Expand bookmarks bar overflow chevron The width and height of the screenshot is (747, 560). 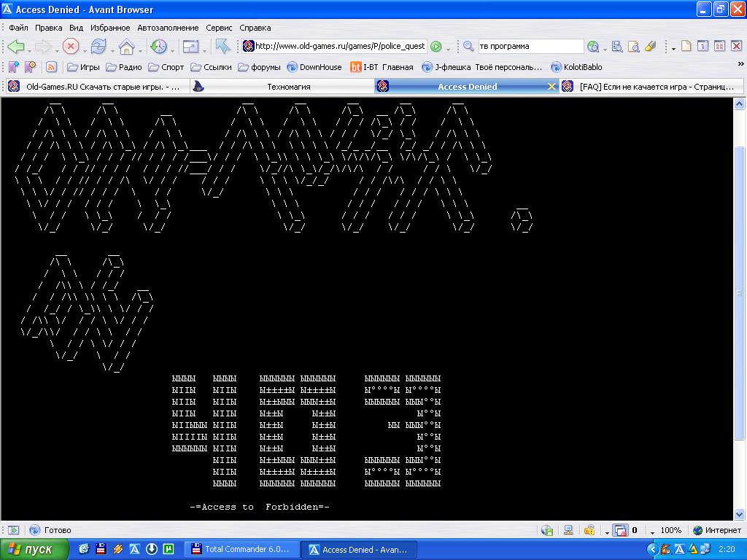pos(740,64)
